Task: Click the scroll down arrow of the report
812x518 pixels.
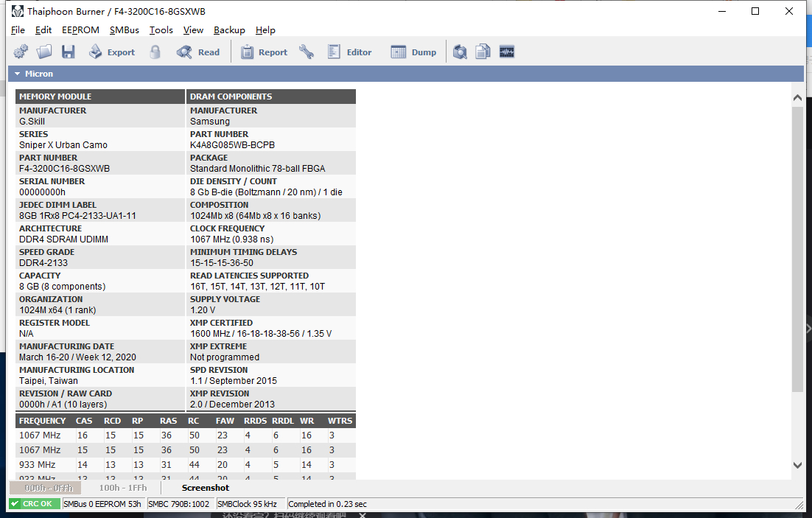Action: tap(797, 465)
